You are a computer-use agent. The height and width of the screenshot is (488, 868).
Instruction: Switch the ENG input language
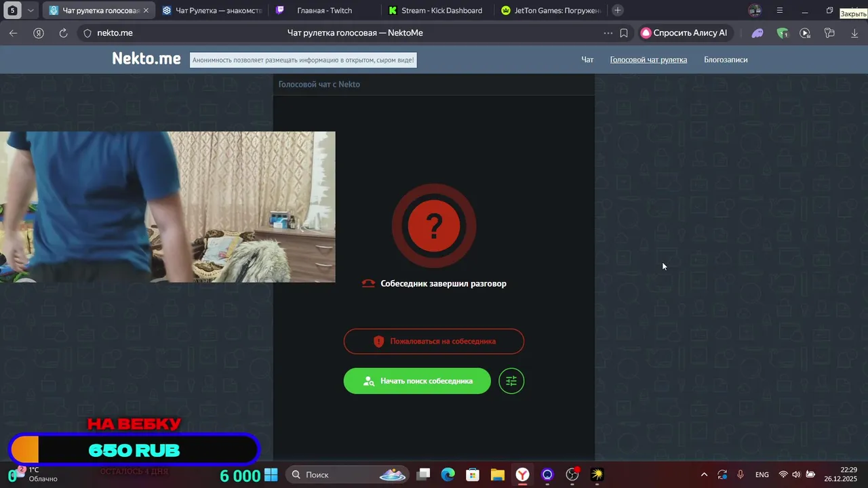tap(762, 474)
